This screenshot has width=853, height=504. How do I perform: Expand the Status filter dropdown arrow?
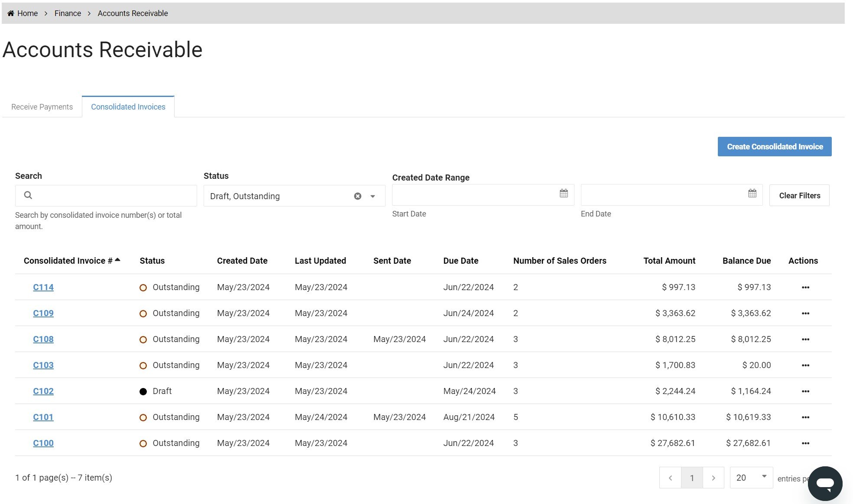coord(373,196)
